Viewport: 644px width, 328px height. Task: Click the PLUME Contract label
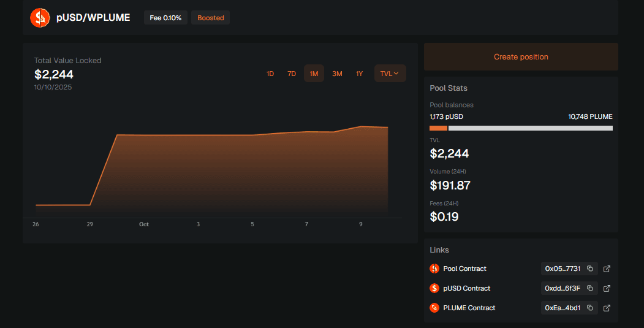(469, 308)
